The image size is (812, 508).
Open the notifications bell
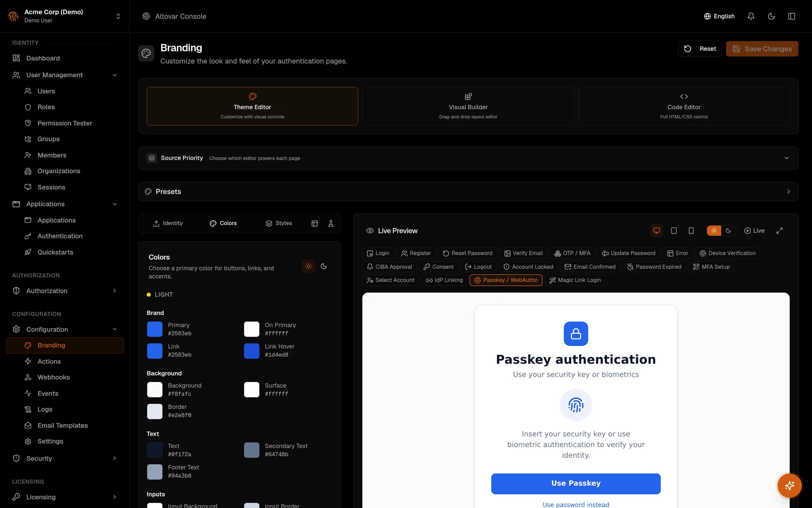click(751, 16)
